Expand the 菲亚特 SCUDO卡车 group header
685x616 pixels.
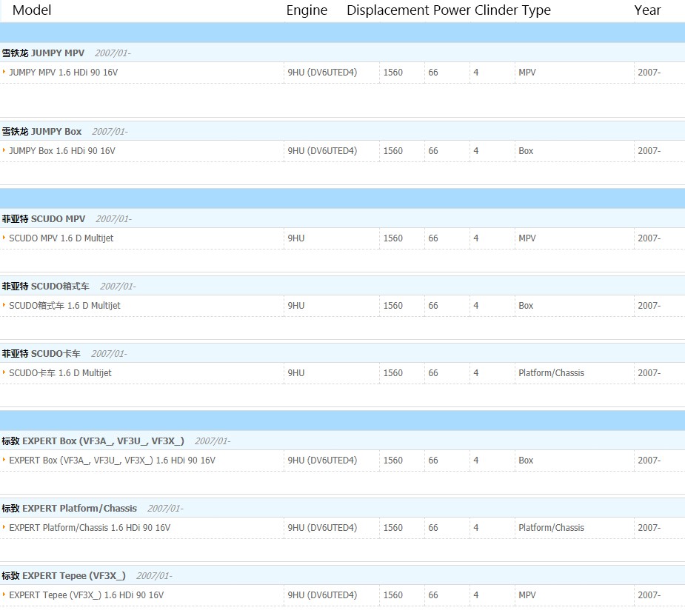coord(41,354)
